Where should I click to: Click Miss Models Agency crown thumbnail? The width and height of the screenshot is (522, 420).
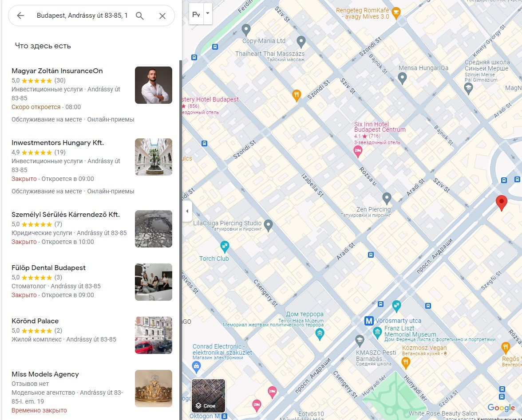[154, 389]
